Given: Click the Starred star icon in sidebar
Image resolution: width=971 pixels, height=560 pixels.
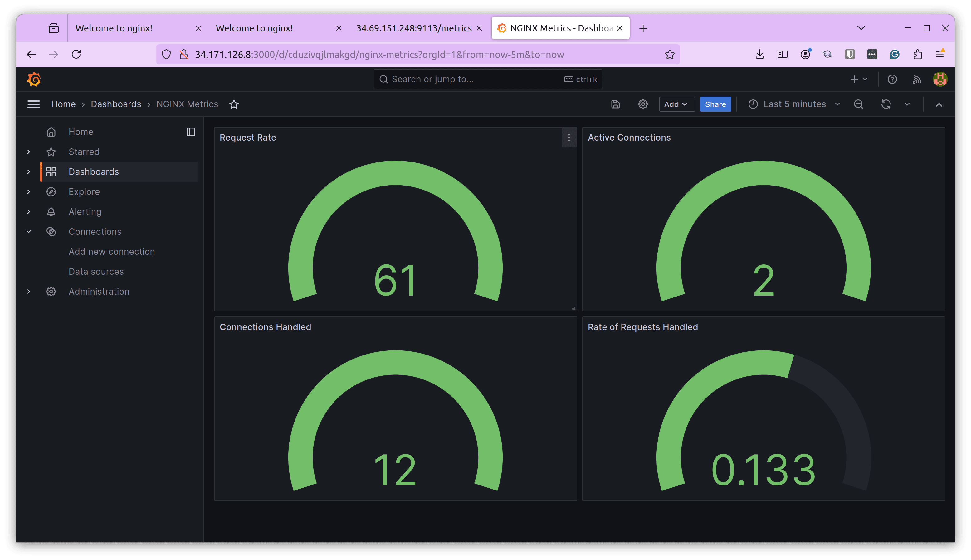Looking at the screenshot, I should coord(51,152).
